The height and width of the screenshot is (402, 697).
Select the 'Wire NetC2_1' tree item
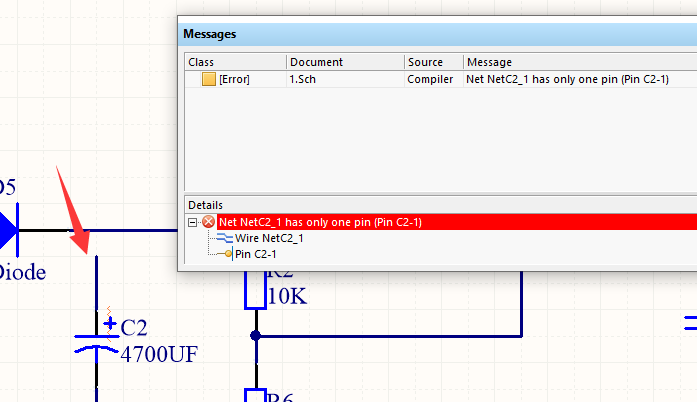coord(269,238)
